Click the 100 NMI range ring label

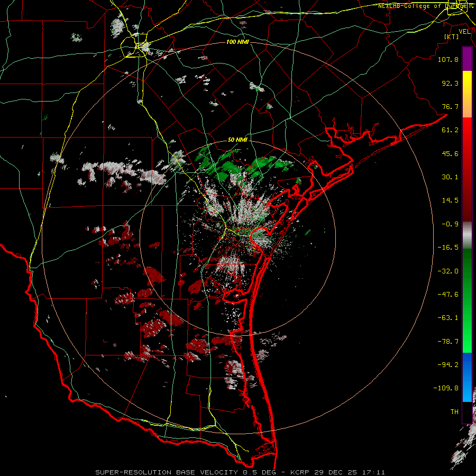click(237, 42)
